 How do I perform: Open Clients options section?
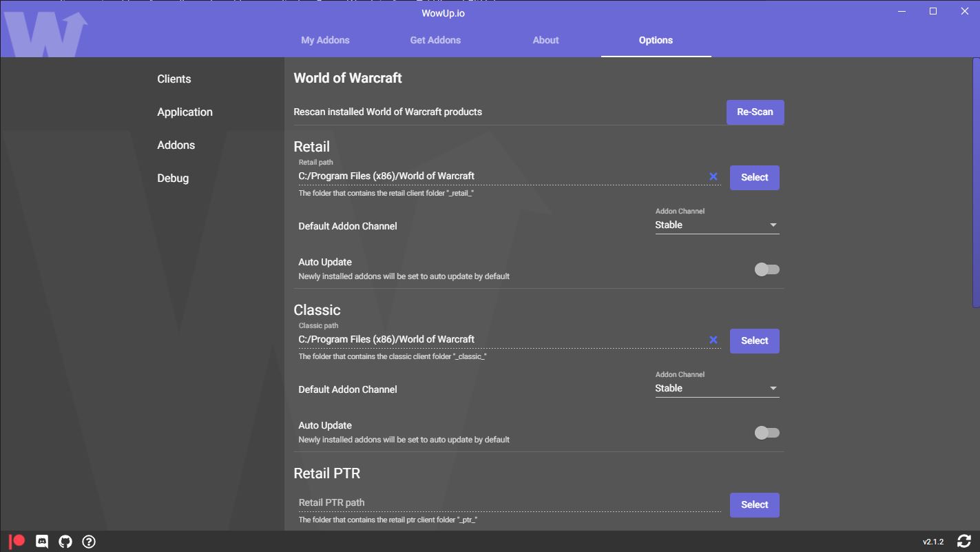pyautogui.click(x=174, y=79)
